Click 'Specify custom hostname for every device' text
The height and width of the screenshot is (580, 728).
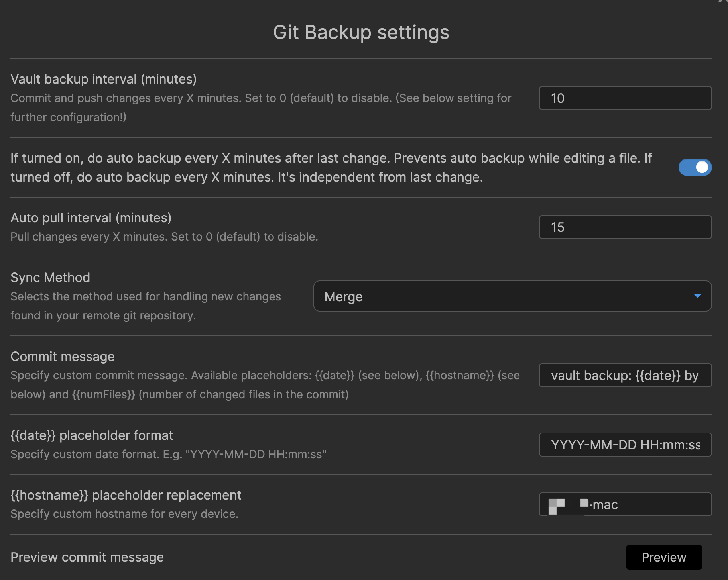point(124,514)
